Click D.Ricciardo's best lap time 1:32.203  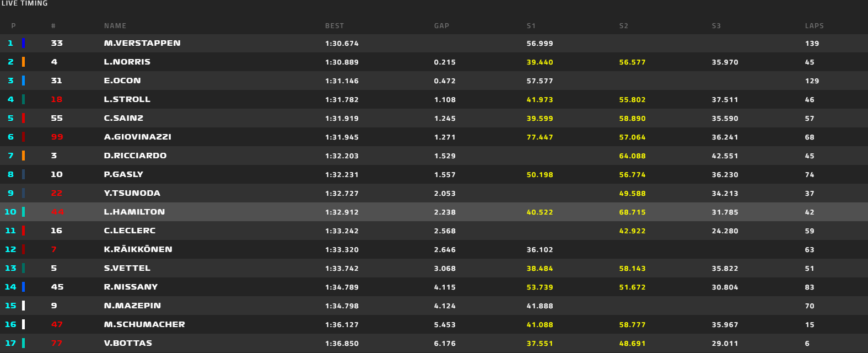tap(342, 156)
